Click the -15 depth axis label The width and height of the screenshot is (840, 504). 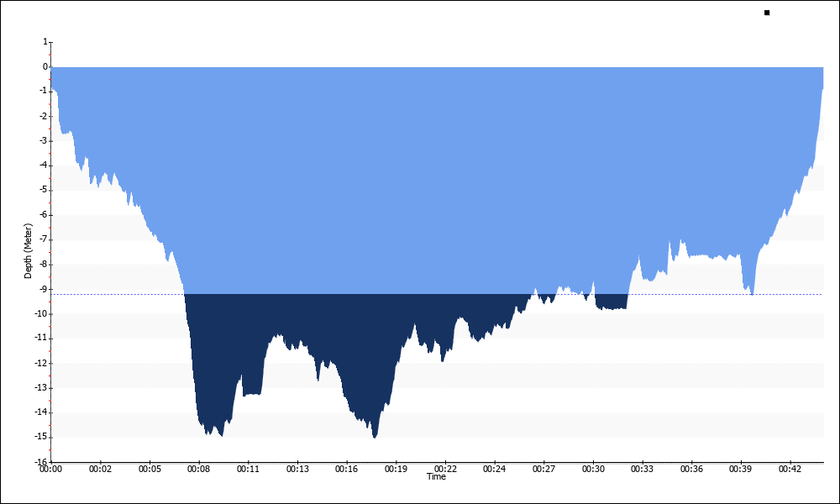42,437
